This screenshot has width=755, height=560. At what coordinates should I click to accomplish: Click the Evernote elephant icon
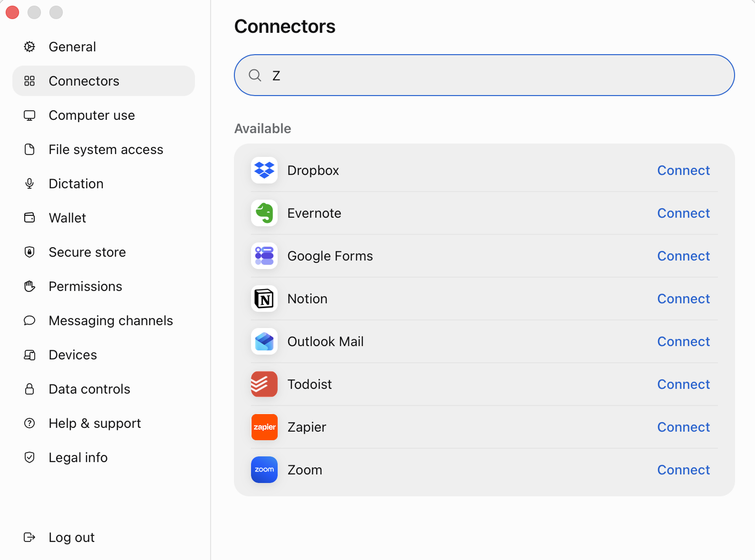pos(264,213)
